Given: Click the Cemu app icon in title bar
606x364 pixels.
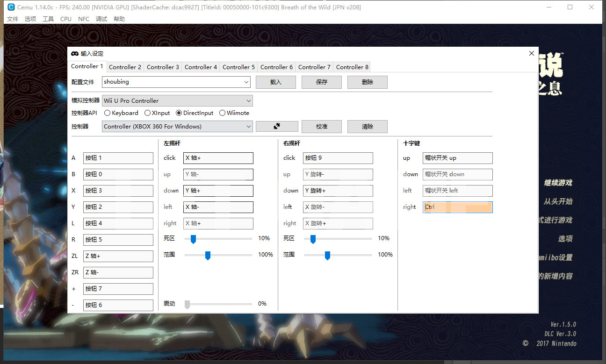Looking at the screenshot, I should tap(11, 7).
